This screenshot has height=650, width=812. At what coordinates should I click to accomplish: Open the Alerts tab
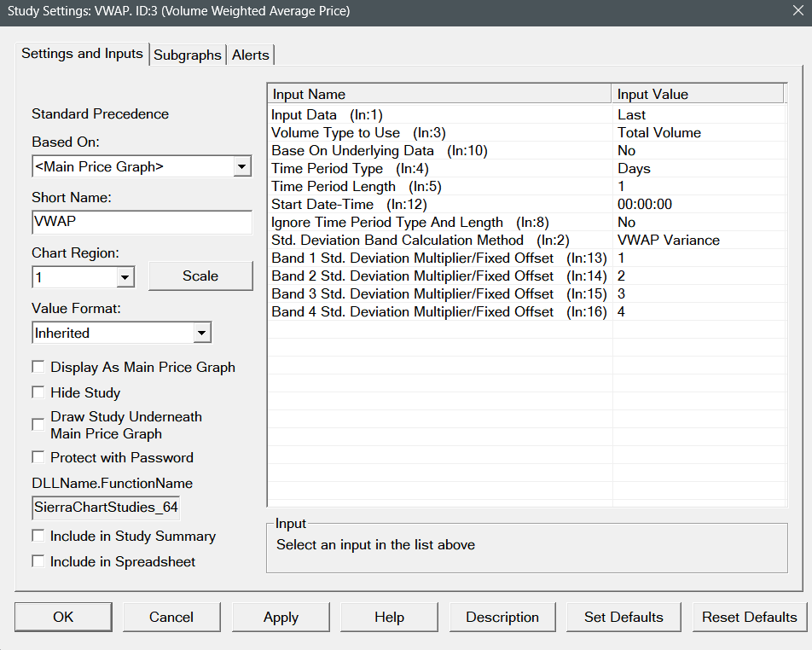[x=251, y=55]
